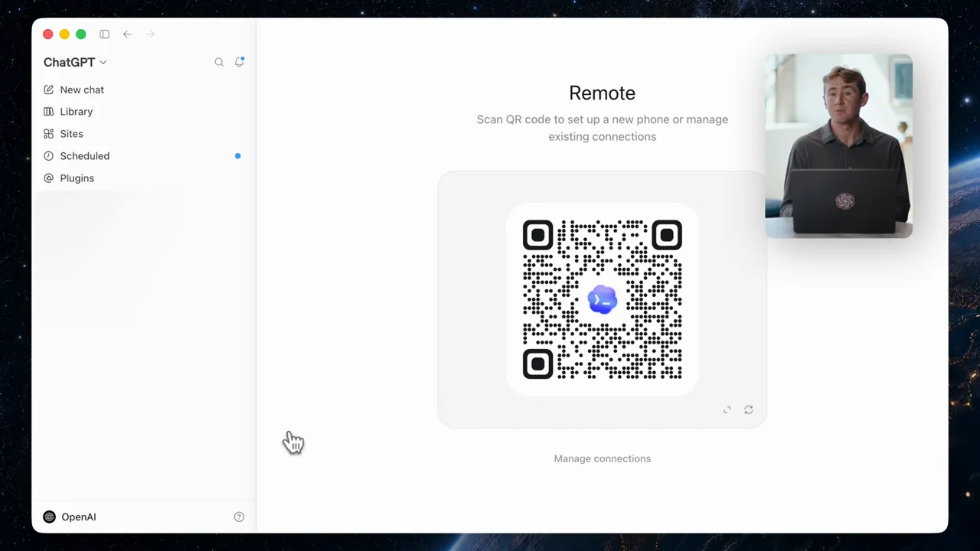Expand the QR code to fullscreen
980x551 pixels.
pyautogui.click(x=727, y=410)
